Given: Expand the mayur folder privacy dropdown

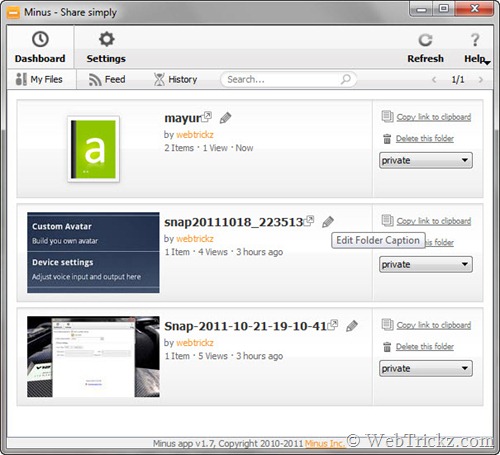Looking at the screenshot, I should click(x=426, y=160).
